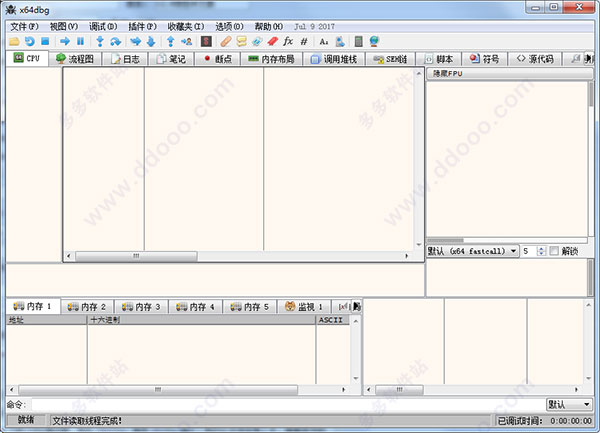The image size is (600, 433).
Task: Open the 调试(D) menu
Action: [103, 26]
